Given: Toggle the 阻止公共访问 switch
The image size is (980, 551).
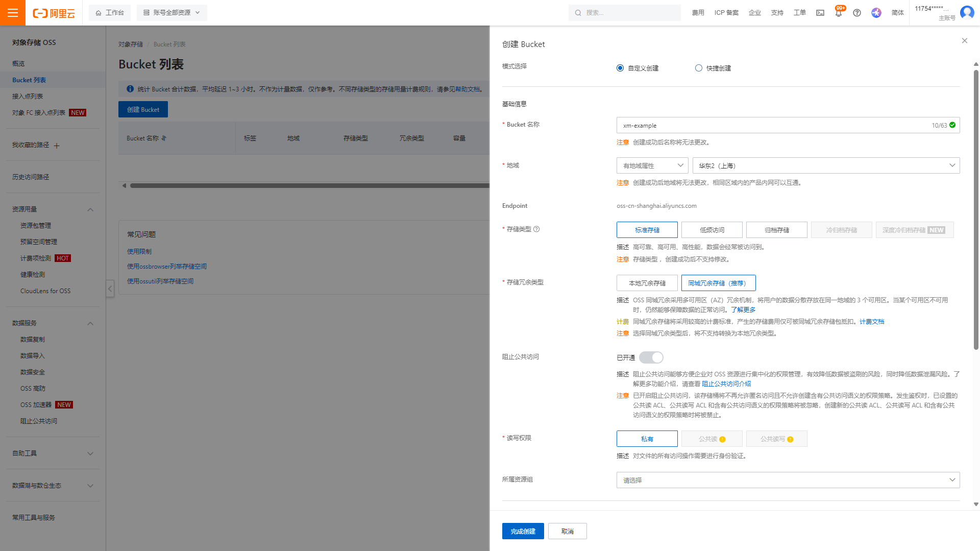Looking at the screenshot, I should (x=651, y=357).
